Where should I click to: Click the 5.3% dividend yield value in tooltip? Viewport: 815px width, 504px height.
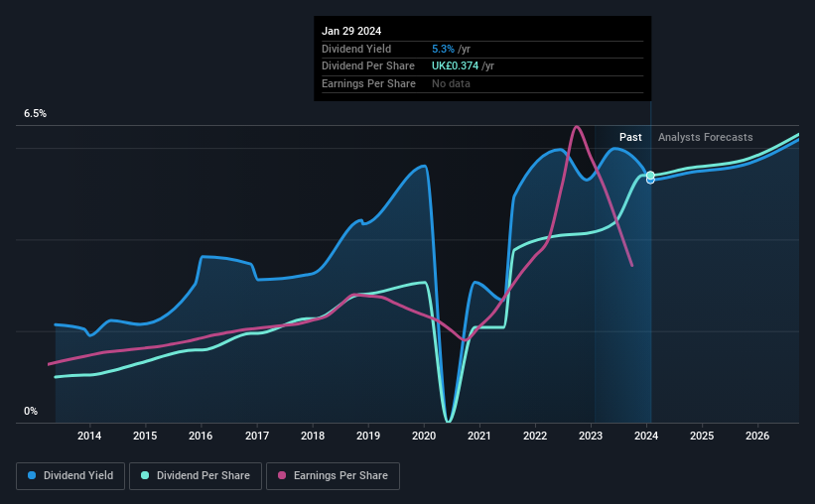click(443, 49)
